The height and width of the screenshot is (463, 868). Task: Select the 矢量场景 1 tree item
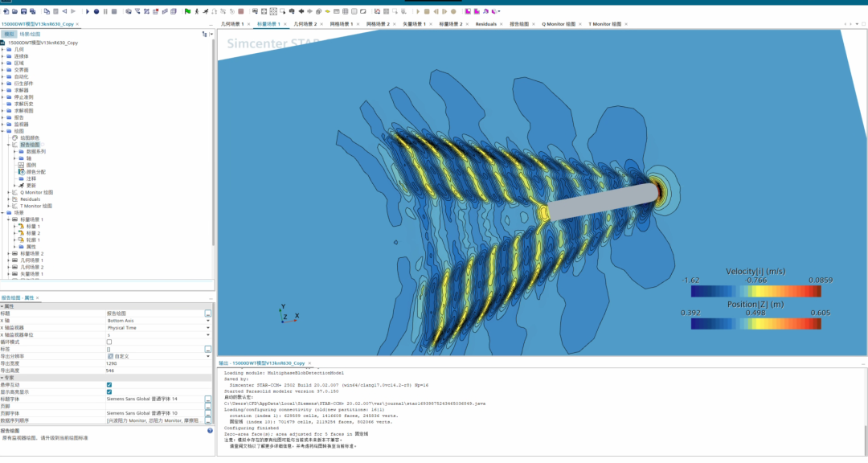click(31, 273)
